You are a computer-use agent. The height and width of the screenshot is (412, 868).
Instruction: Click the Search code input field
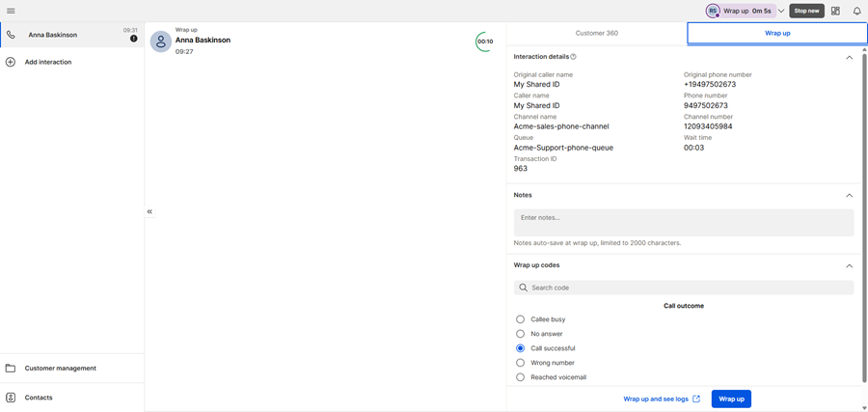coord(683,288)
